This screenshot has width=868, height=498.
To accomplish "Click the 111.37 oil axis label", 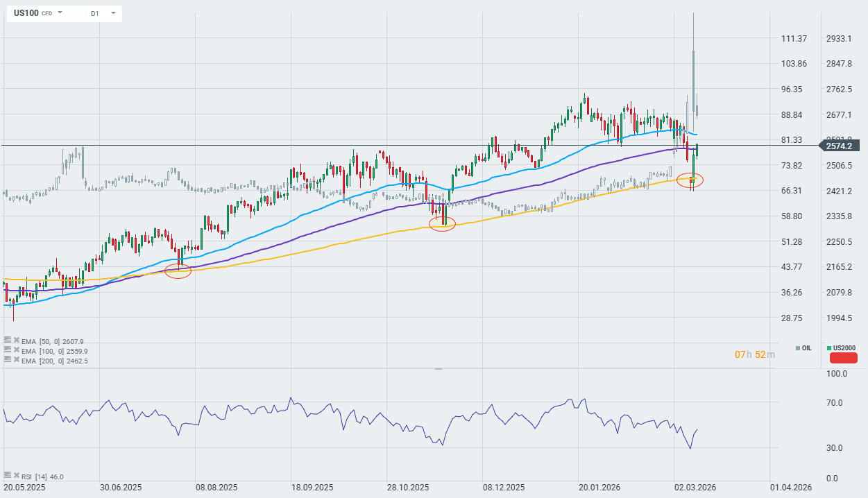I will 794,38.
